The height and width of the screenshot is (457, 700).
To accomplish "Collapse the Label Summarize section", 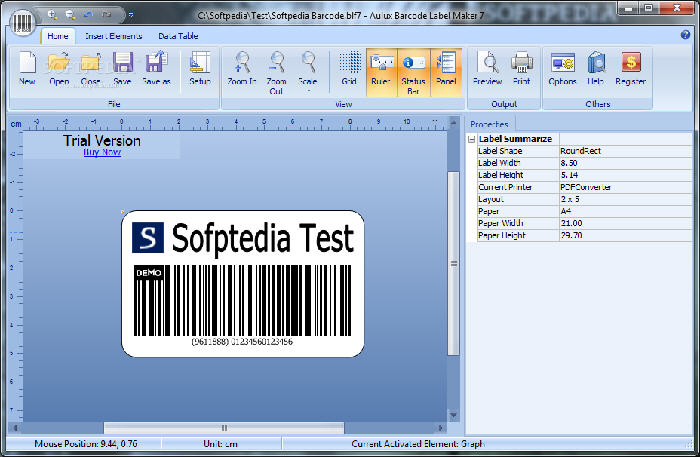I will pyautogui.click(x=471, y=139).
